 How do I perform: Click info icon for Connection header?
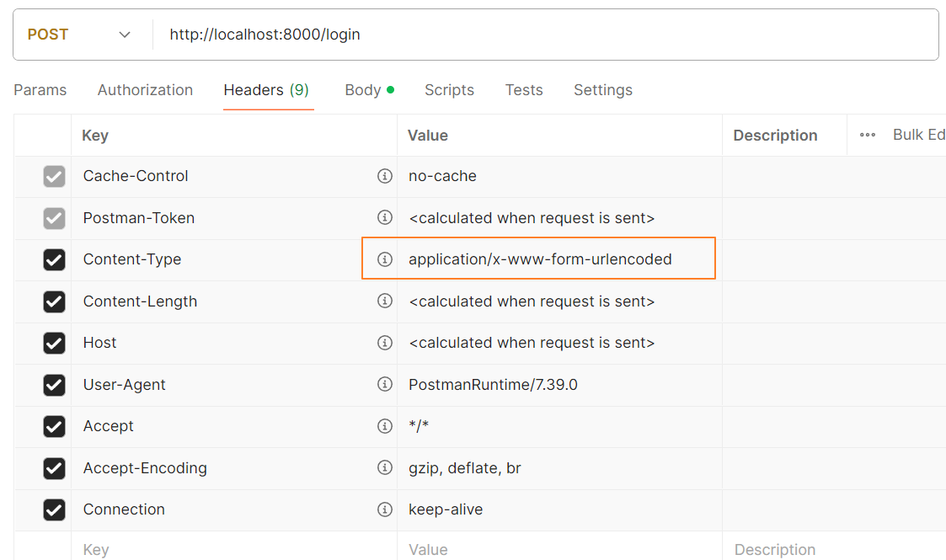[x=385, y=509]
